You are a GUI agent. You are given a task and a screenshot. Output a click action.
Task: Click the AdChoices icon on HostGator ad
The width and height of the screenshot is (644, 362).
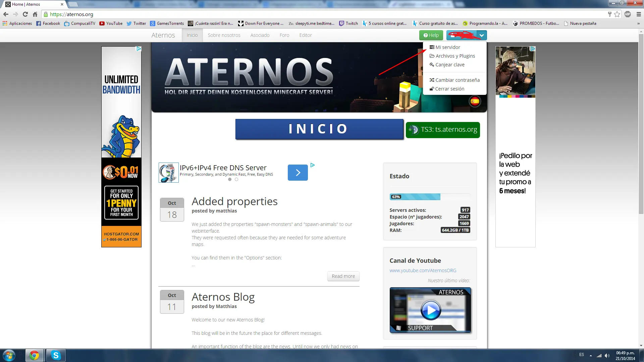[139, 49]
